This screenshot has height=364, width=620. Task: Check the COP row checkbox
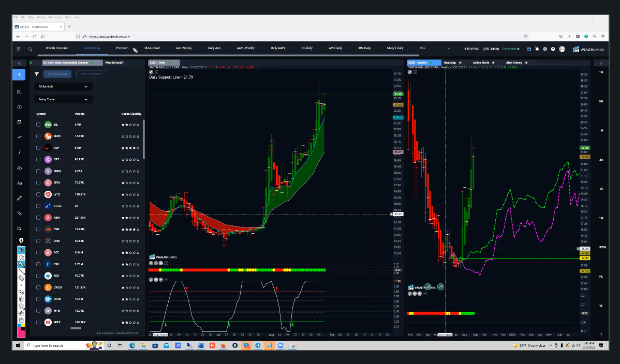point(38,148)
